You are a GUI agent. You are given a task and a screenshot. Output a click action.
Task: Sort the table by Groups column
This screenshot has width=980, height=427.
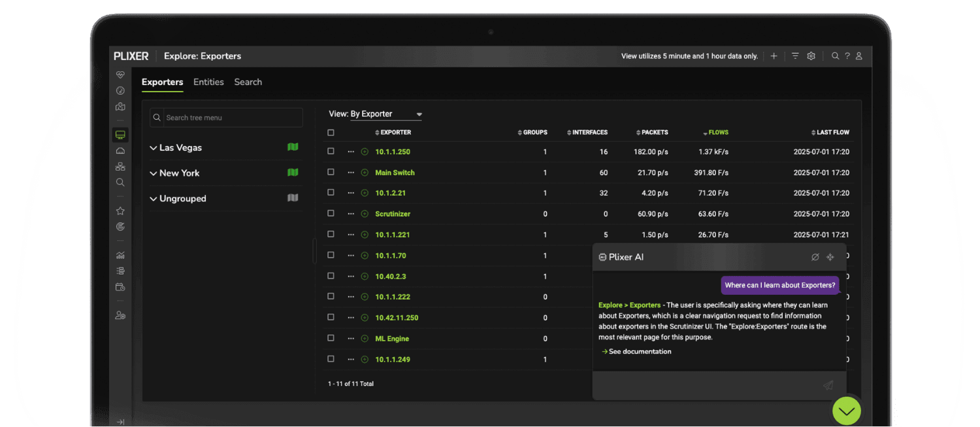tap(532, 133)
